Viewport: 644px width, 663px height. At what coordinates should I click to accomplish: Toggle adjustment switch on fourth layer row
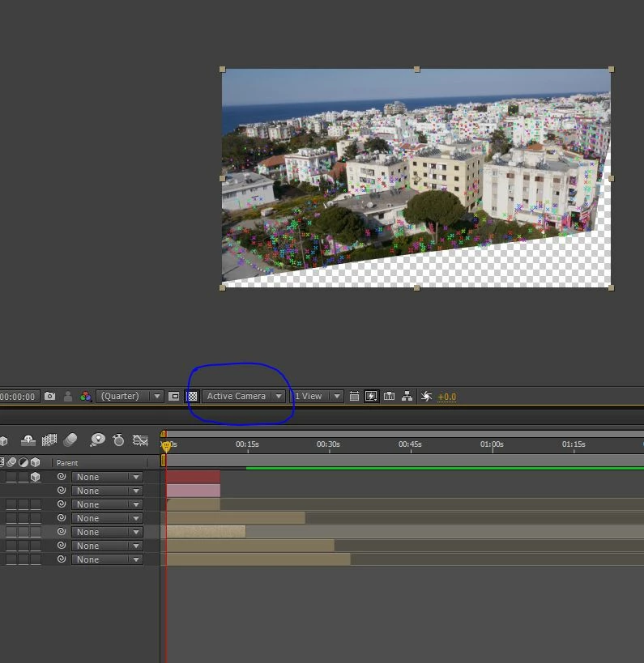[23, 518]
